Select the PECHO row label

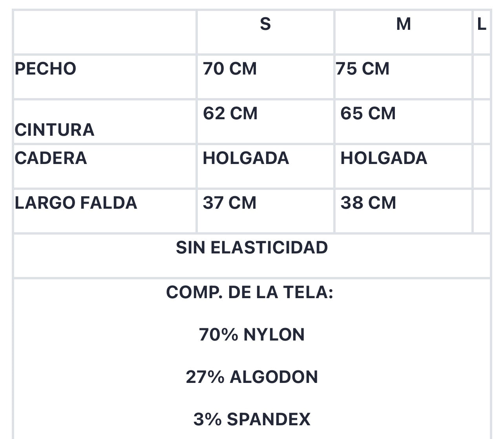(46, 69)
